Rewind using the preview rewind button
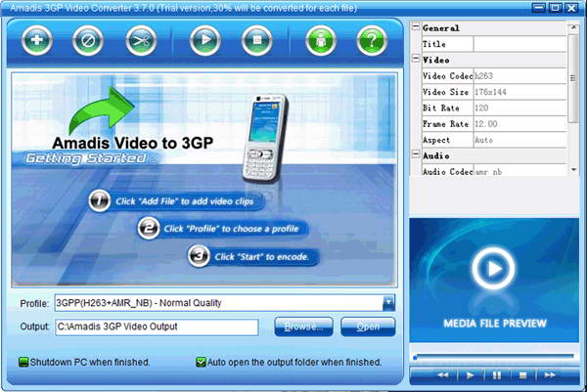The height and width of the screenshot is (392, 587). pos(443,374)
